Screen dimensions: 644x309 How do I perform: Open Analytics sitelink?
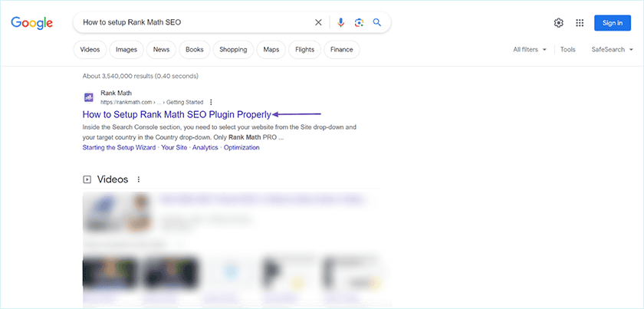click(205, 147)
